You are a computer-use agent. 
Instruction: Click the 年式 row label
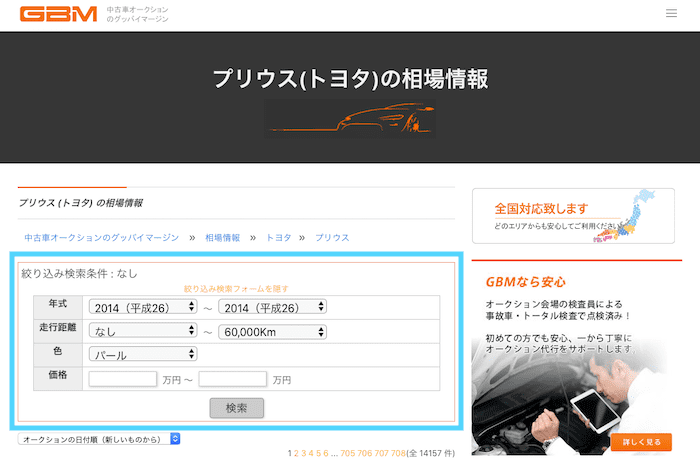[58, 304]
